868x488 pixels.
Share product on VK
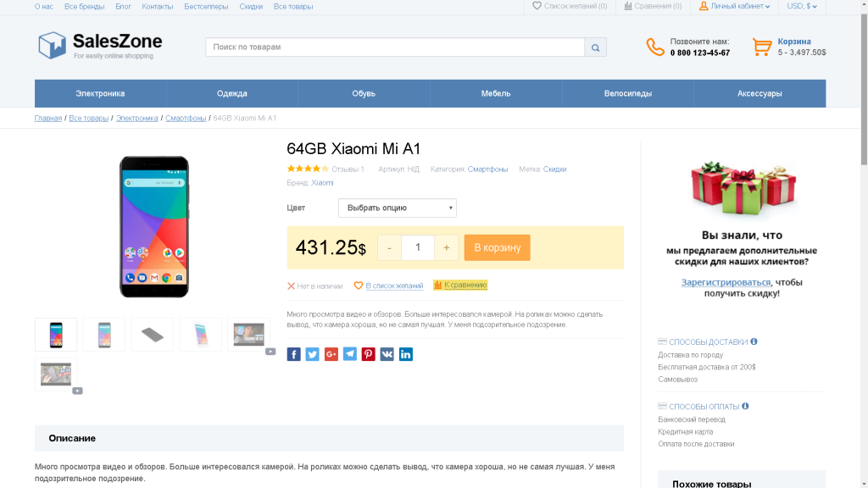click(387, 354)
